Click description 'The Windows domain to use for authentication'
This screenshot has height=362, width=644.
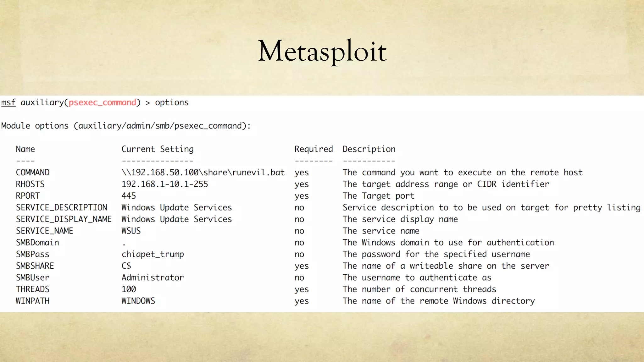pos(448,243)
